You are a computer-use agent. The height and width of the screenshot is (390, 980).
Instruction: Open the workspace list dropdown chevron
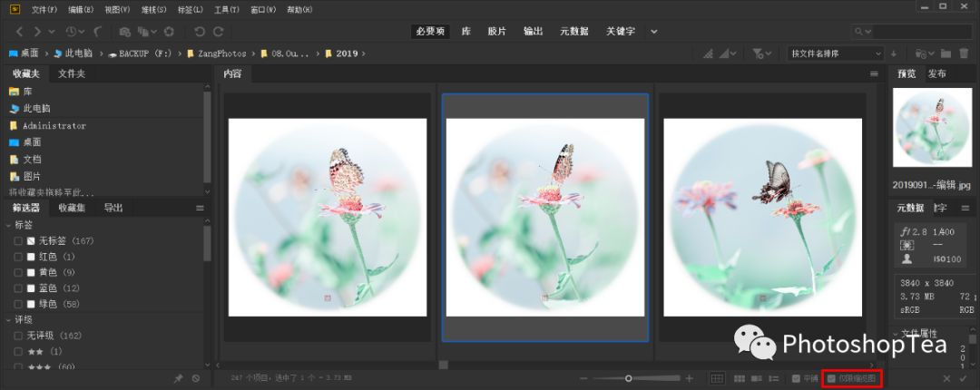(x=653, y=31)
